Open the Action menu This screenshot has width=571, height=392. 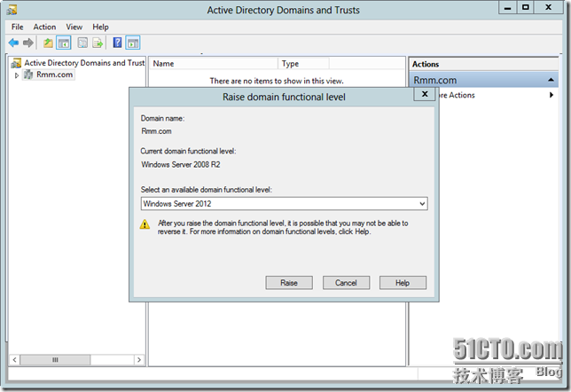[x=44, y=27]
